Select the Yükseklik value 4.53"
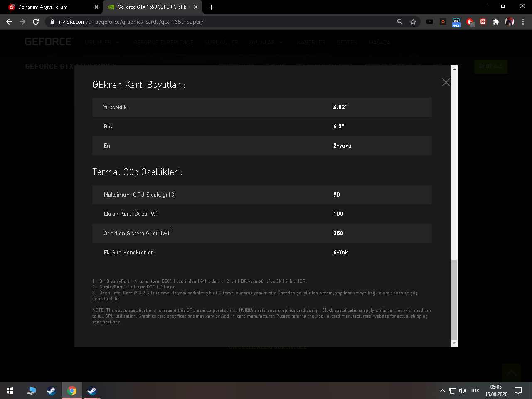532x399 pixels. coord(340,107)
